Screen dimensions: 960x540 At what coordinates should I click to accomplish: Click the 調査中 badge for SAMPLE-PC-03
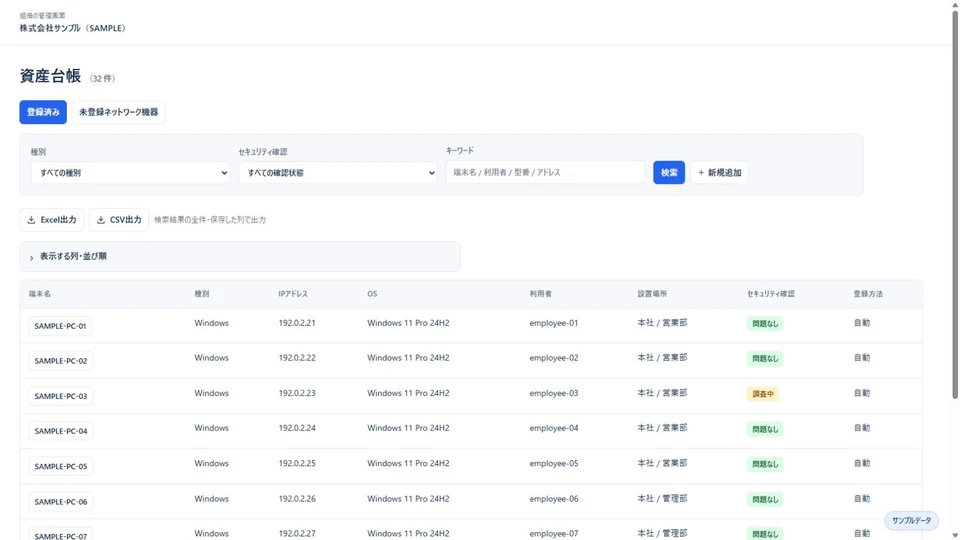[763, 394]
